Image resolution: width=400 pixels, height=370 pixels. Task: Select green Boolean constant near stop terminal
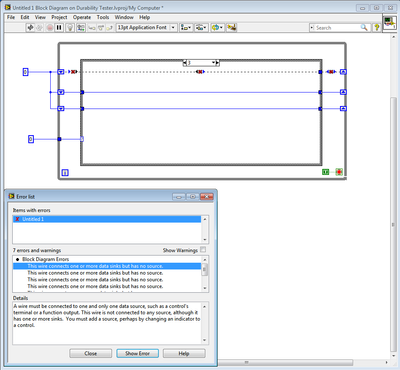[325, 172]
